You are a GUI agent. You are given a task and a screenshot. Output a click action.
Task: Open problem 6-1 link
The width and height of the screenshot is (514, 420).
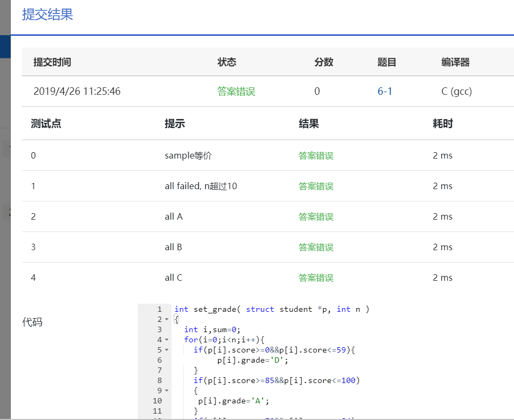click(385, 91)
